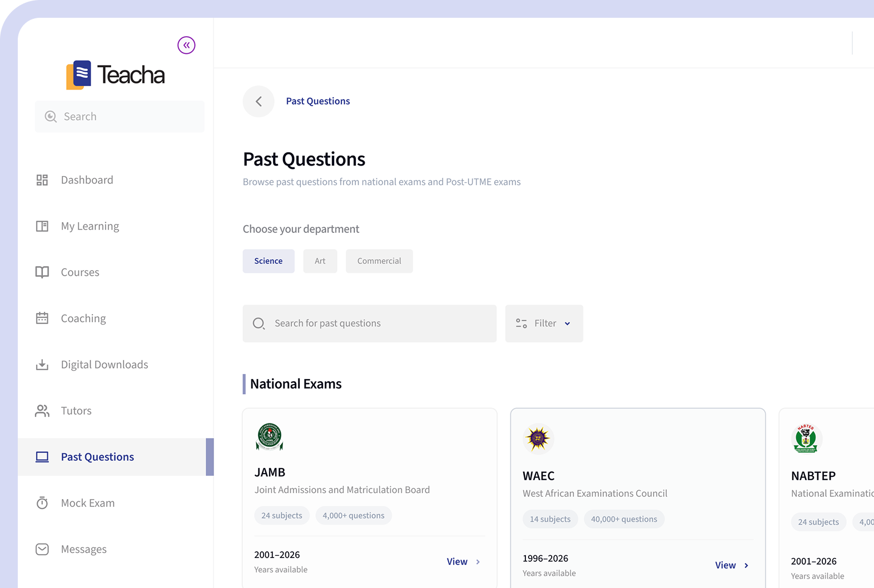Select Past Questions in sidebar

116,457
